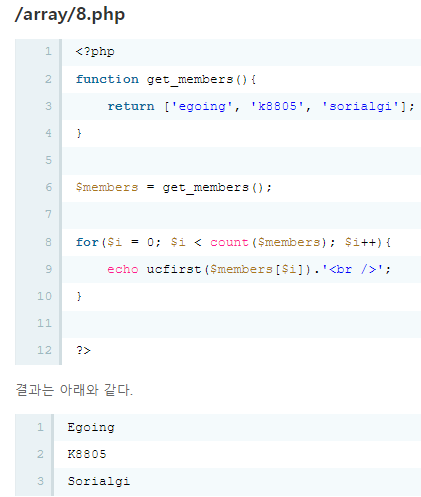Click line number 7 in the code gutter
This screenshot has width=421, height=497.
point(49,214)
